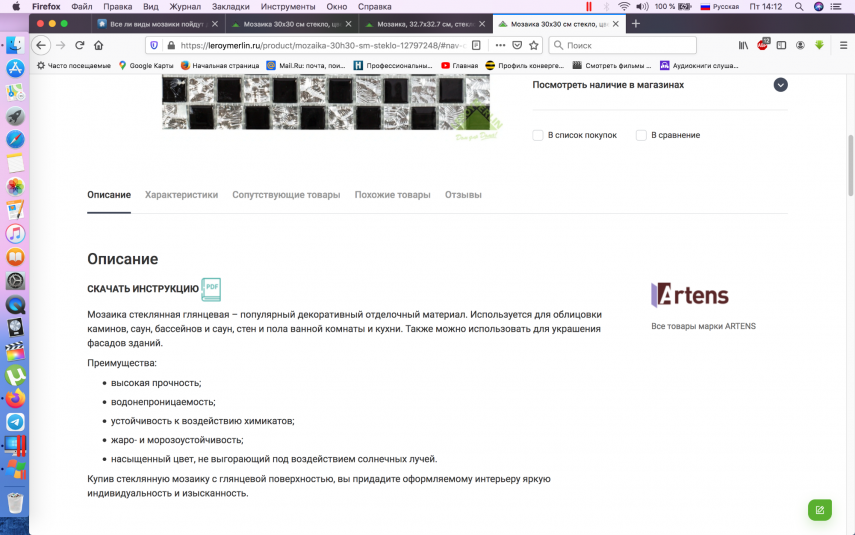855x535 pixels.
Task: Switch to the Отзывы tab
Action: pyautogui.click(x=463, y=195)
